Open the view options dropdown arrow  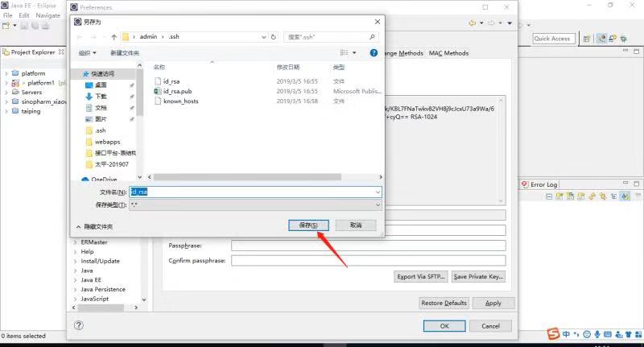(354, 52)
